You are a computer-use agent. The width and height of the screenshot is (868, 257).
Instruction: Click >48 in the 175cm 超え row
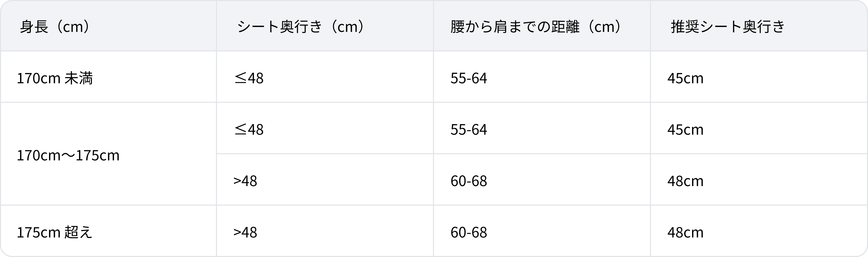coord(245,232)
